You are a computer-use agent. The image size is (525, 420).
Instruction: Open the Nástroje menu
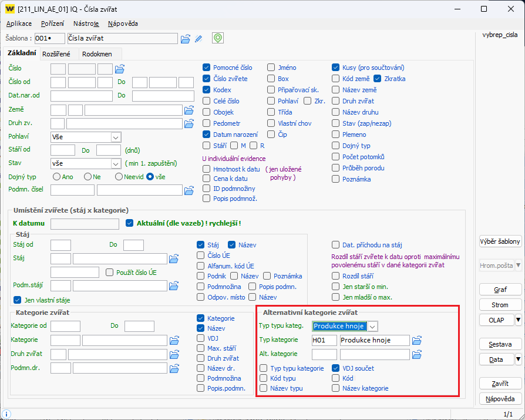[86, 23]
